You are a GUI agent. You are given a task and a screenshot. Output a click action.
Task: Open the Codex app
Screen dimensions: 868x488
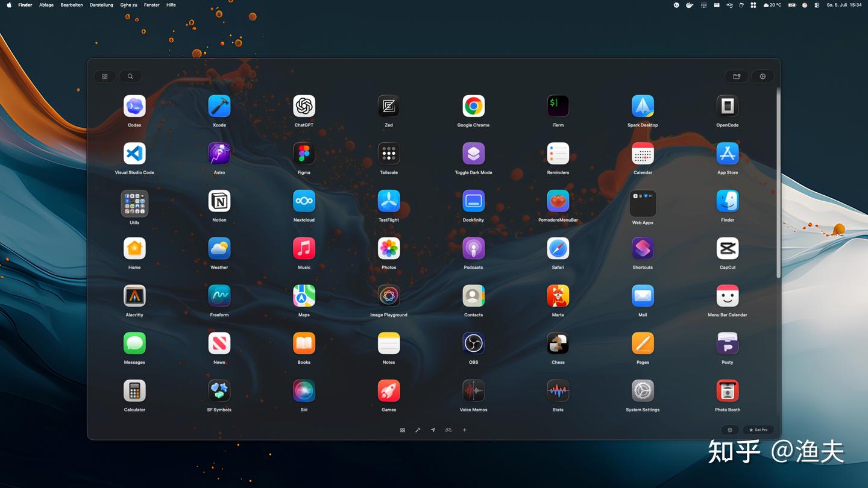[x=134, y=106]
